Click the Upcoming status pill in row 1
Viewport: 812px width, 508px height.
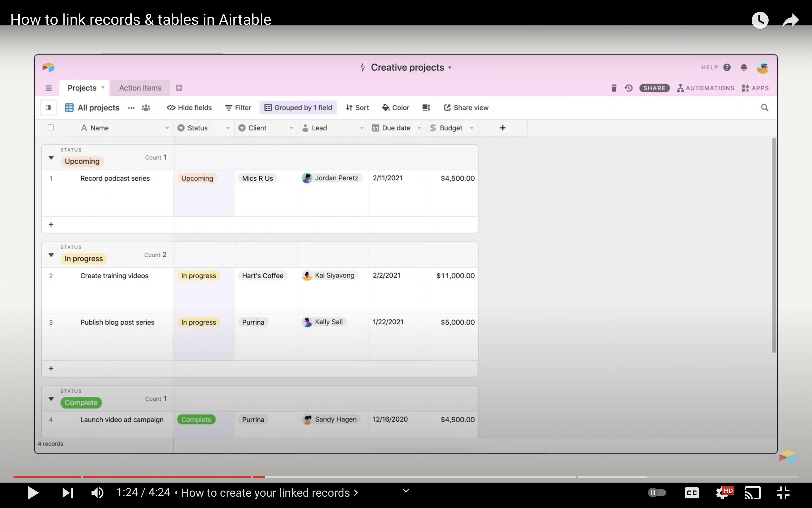[197, 178]
